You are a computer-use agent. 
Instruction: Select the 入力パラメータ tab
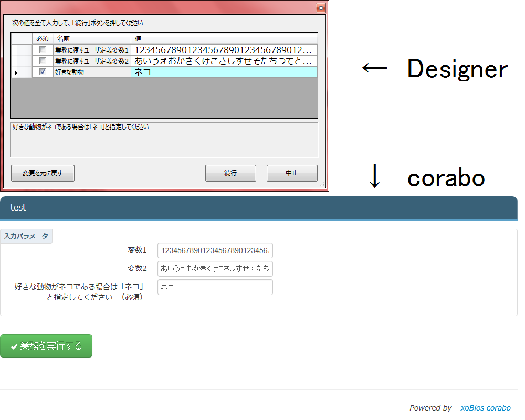point(26,236)
